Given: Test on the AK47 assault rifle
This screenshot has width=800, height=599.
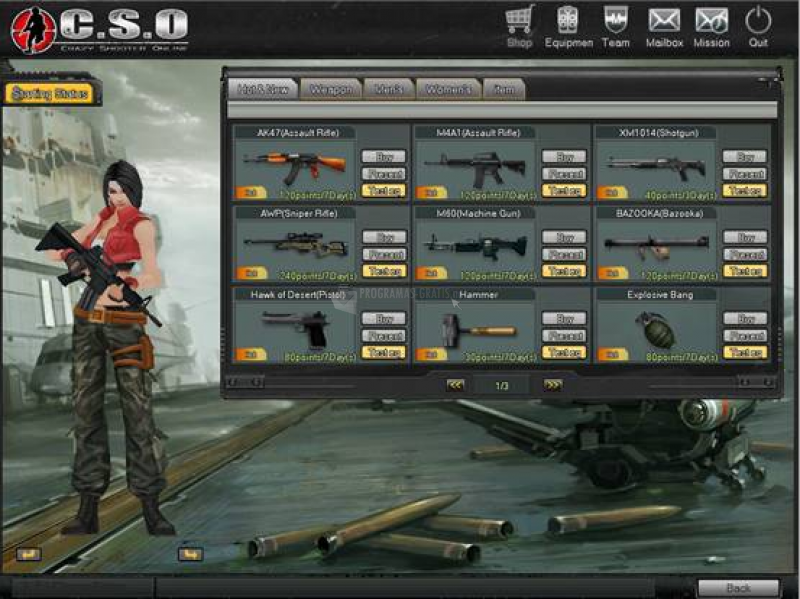Looking at the screenshot, I should point(384,191).
